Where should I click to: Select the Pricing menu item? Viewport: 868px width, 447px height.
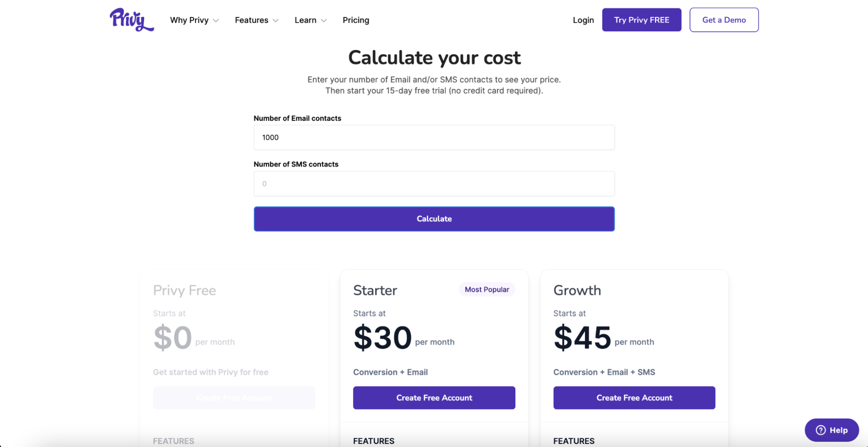(356, 20)
